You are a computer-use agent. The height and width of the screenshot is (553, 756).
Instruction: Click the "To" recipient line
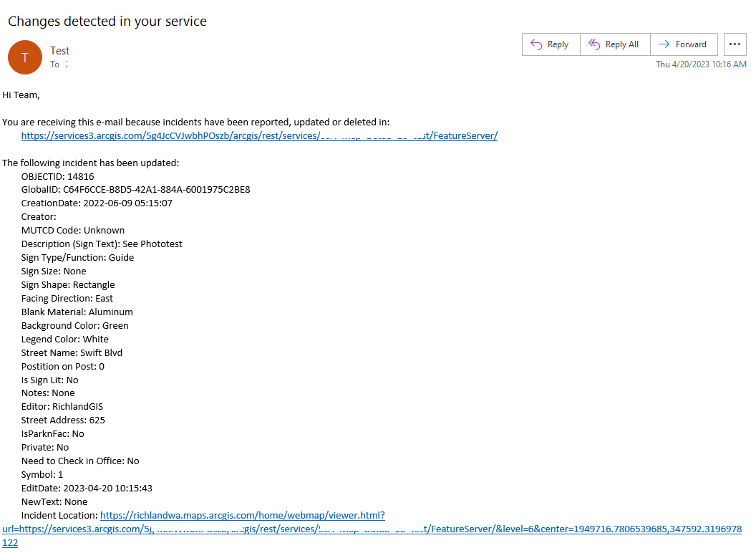tap(59, 64)
